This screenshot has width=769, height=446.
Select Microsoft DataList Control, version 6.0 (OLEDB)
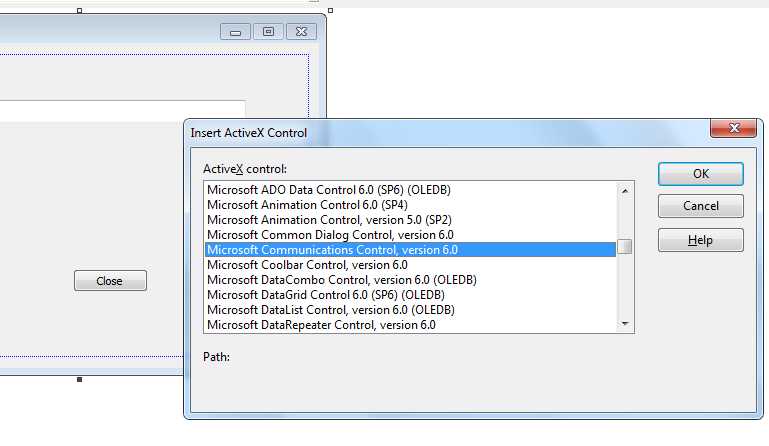(410, 310)
